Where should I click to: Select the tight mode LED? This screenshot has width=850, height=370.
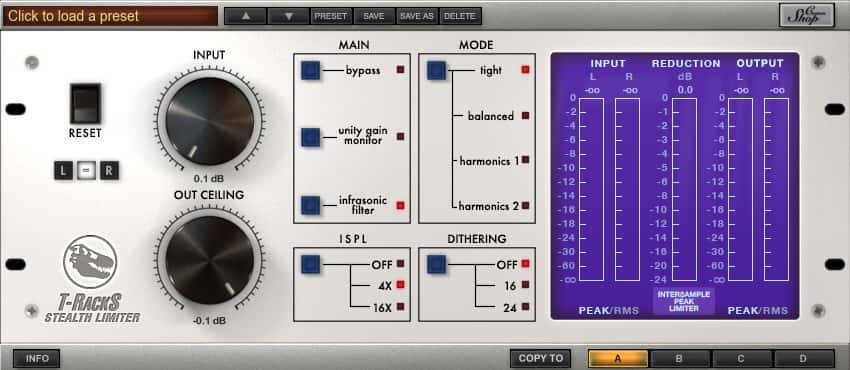coord(525,69)
